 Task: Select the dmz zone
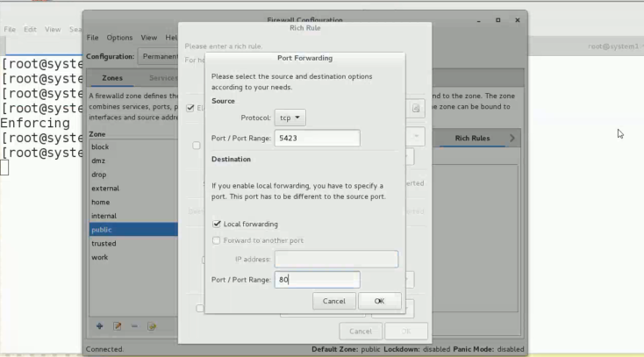(133, 161)
